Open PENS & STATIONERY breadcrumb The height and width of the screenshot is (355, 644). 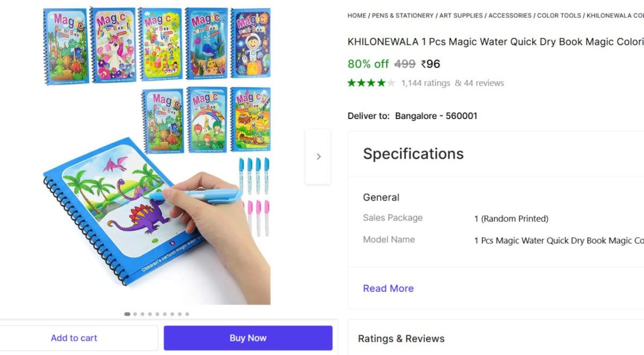tap(402, 16)
